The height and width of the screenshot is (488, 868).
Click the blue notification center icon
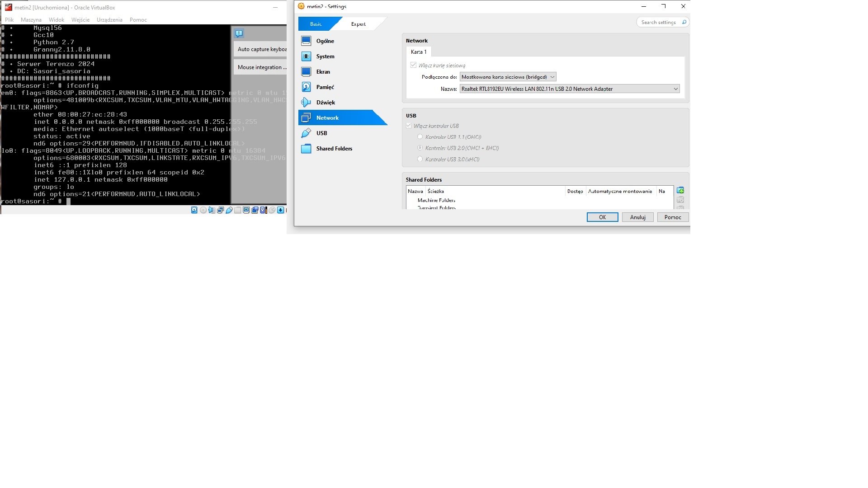click(x=239, y=33)
